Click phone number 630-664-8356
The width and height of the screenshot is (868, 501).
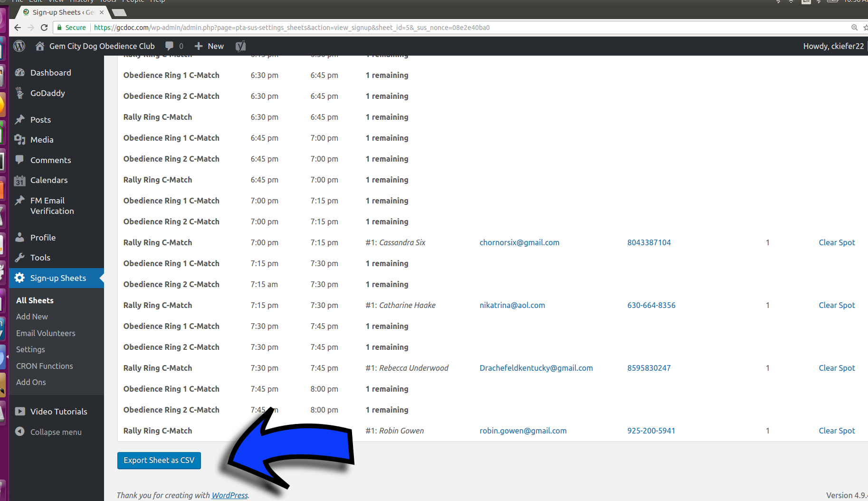pyautogui.click(x=651, y=305)
